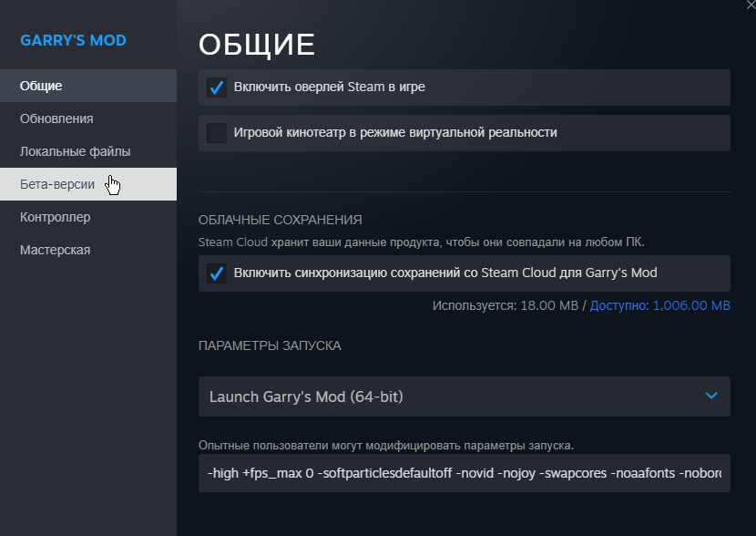The width and height of the screenshot is (756, 536).
Task: Switch to the Обновления tab
Action: tap(88, 119)
